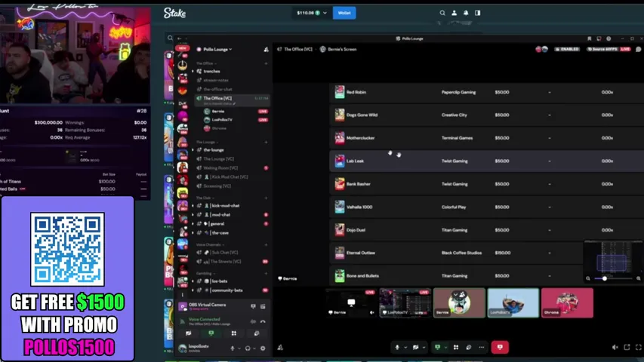This screenshot has height=362, width=644.
Task: Open more options ellipsis in call bar
Action: [482, 347]
